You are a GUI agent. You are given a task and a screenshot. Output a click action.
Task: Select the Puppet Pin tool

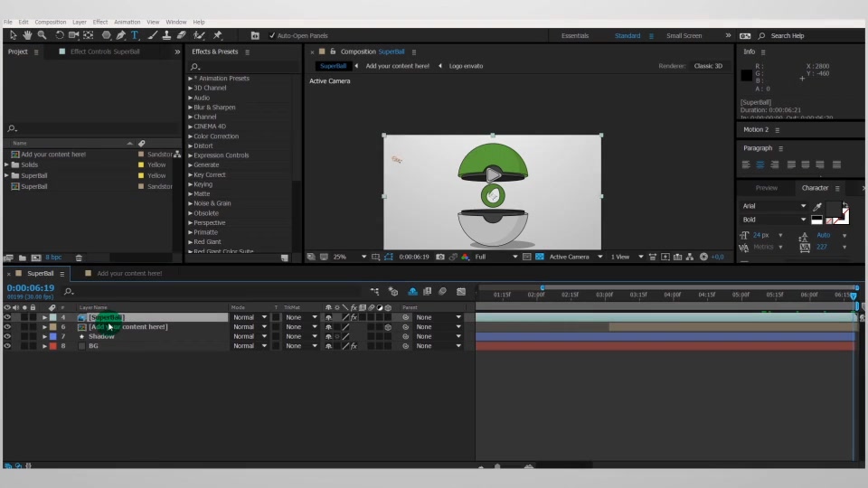point(218,35)
